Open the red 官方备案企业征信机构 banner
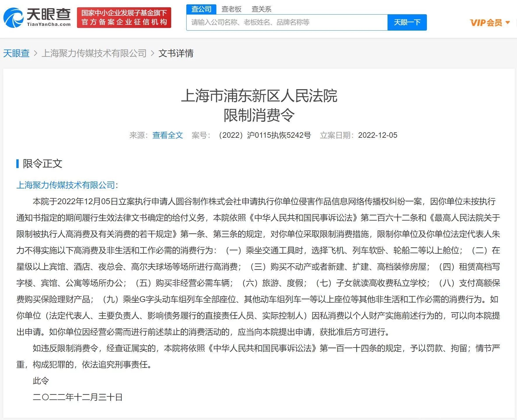This screenshot has height=420, width=517. click(x=124, y=18)
